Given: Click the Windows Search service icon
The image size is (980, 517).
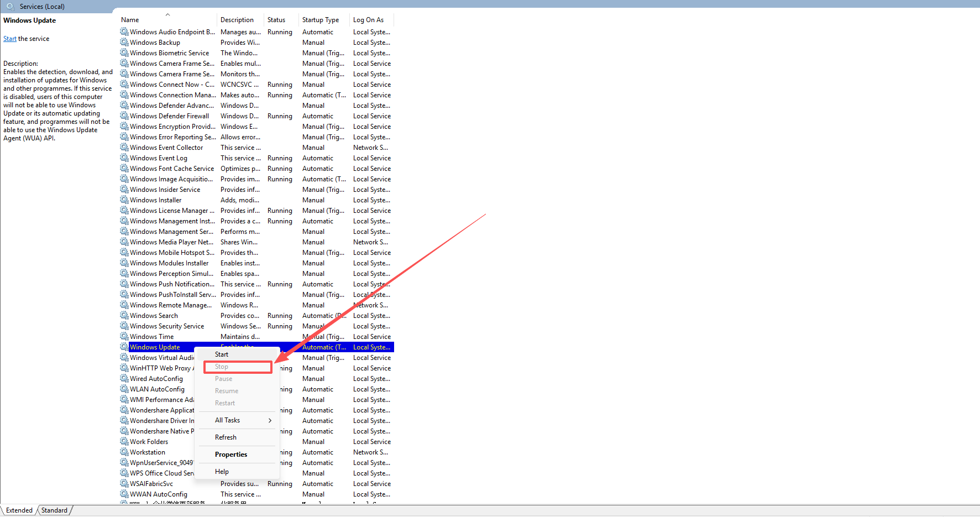Looking at the screenshot, I should pos(124,316).
